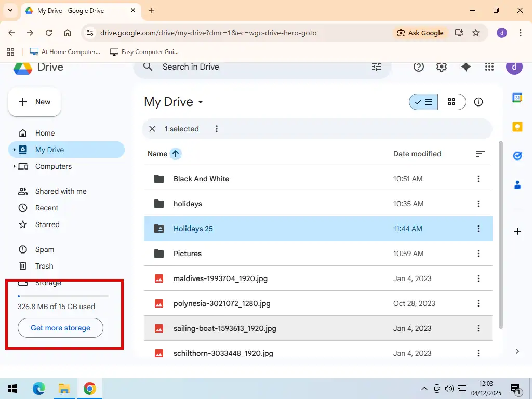Launch Gemini from the sparkle icon

click(x=465, y=66)
